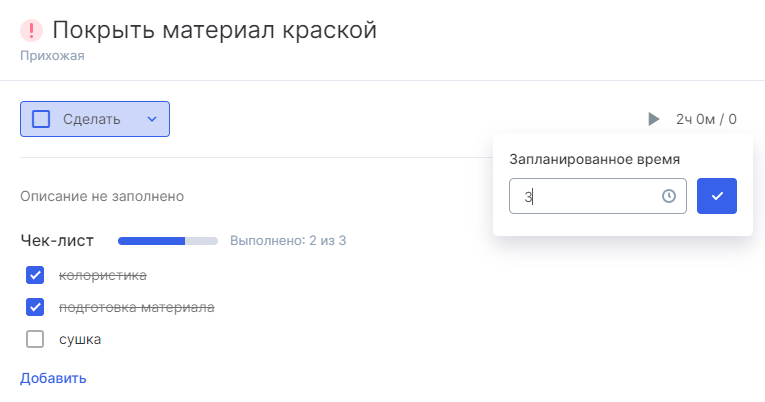Uncheck the колористика checkbox
This screenshot has width=765, height=402.
click(36, 275)
